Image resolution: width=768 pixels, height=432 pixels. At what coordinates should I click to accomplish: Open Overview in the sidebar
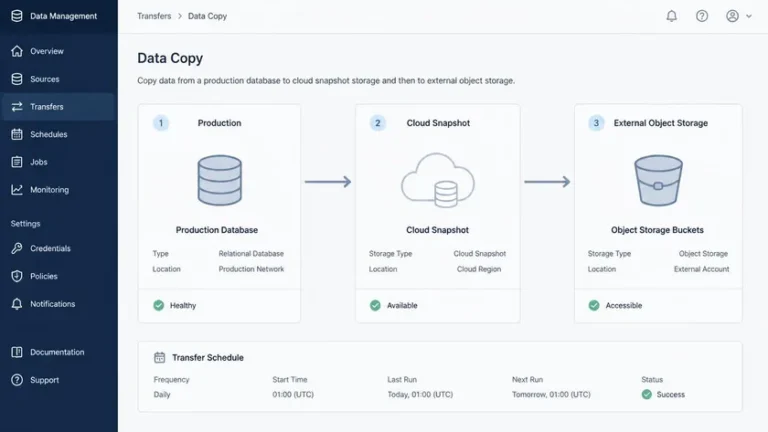pyautogui.click(x=58, y=51)
